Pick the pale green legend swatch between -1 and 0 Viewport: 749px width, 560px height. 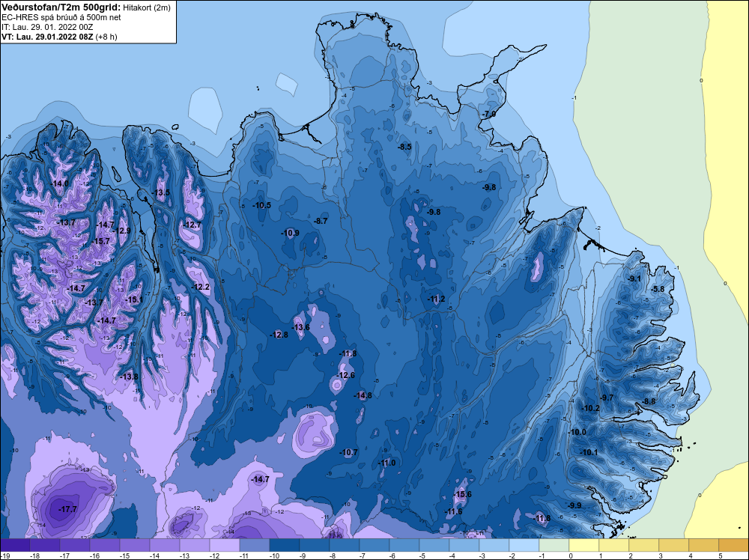tap(554, 545)
